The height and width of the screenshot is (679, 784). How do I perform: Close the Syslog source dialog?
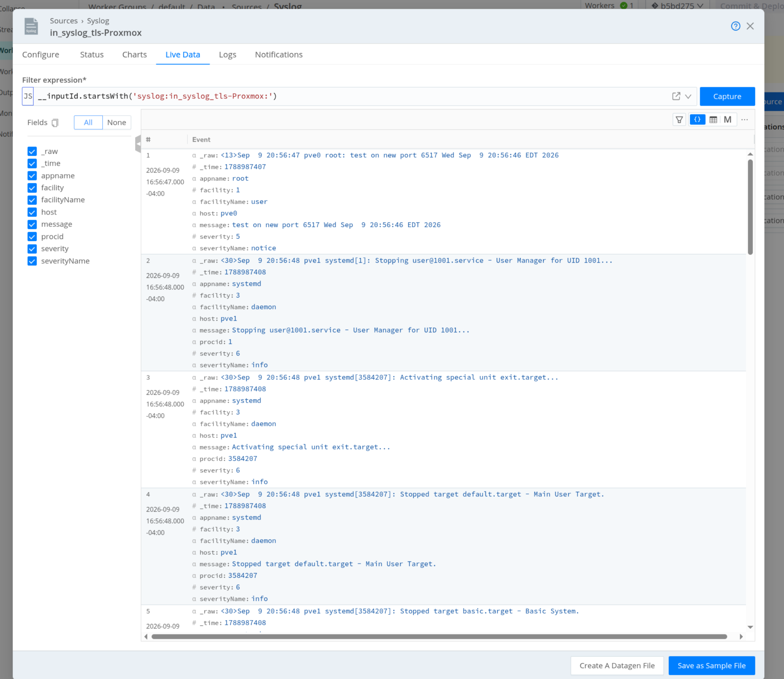[x=750, y=26]
